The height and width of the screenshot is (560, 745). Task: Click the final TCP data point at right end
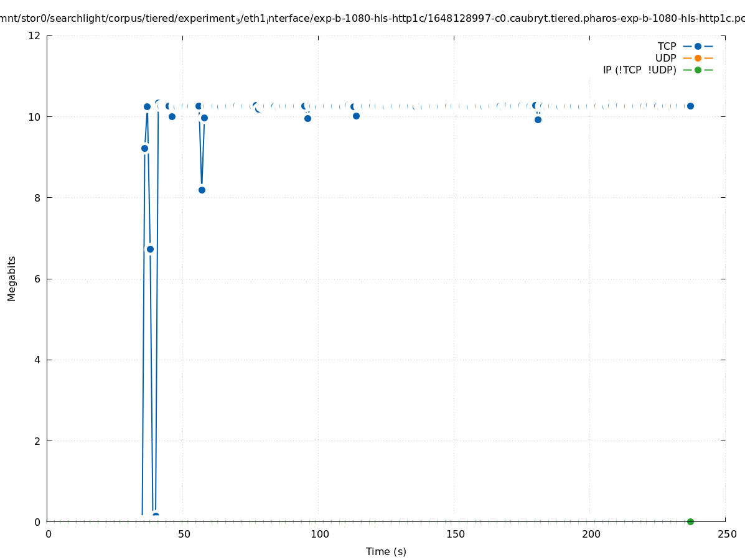(x=690, y=106)
